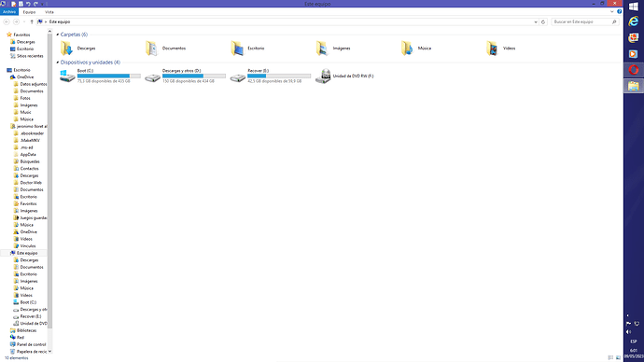This screenshot has height=362, width=644.
Task: Launch Internet Explorer from the taskbar
Action: pos(634,21)
